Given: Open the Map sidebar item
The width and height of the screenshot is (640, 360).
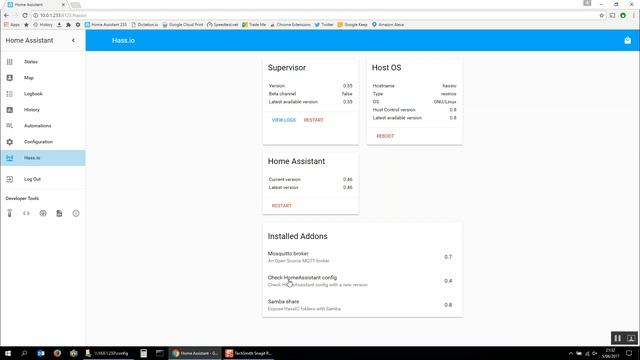Looking at the screenshot, I should click(43, 78).
